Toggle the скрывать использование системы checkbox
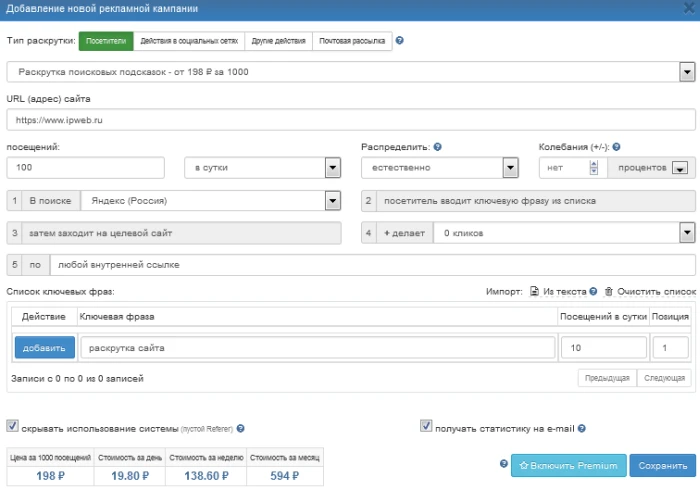This screenshot has width=700, height=490. (x=12, y=427)
